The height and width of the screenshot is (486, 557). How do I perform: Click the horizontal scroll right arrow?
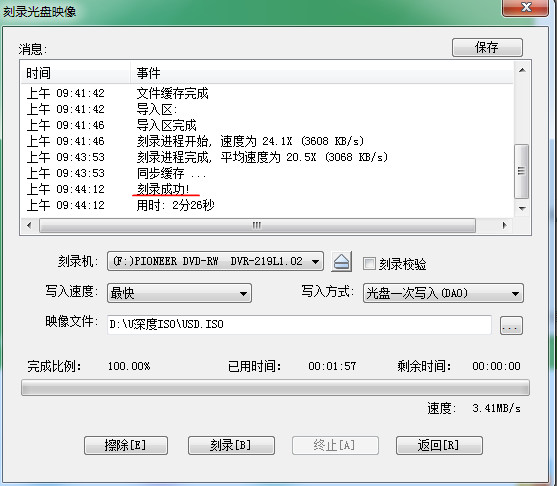504,225
